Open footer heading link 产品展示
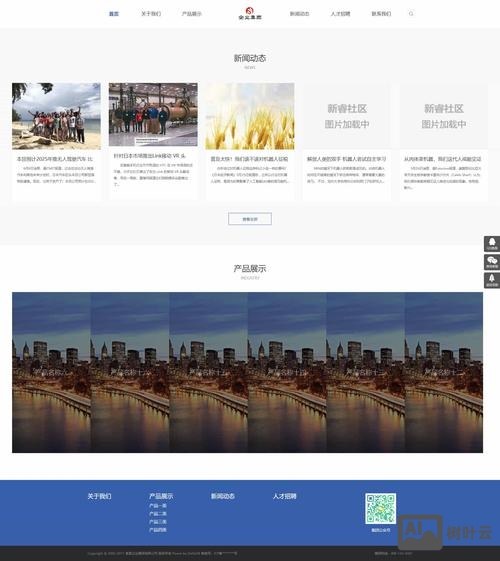 coord(161,496)
